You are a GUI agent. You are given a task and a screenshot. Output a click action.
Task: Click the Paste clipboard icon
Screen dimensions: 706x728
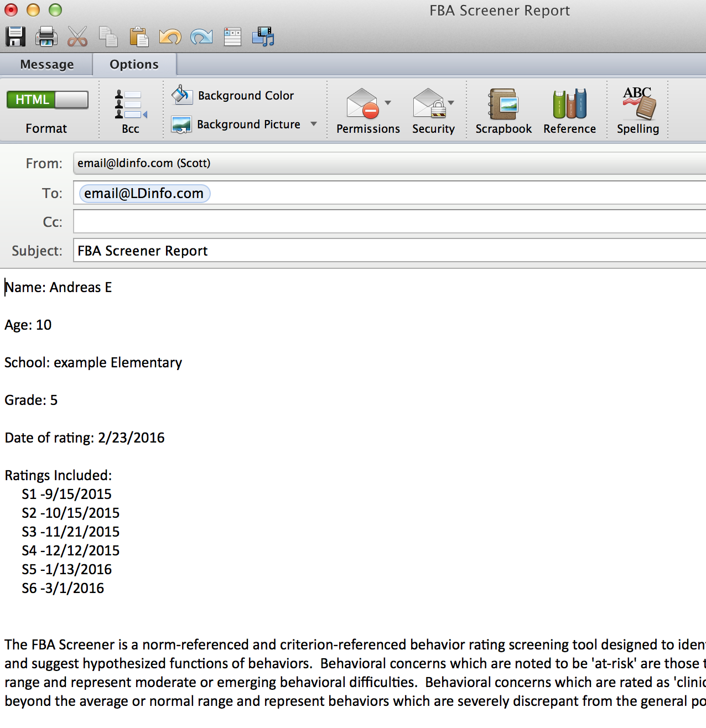point(139,37)
